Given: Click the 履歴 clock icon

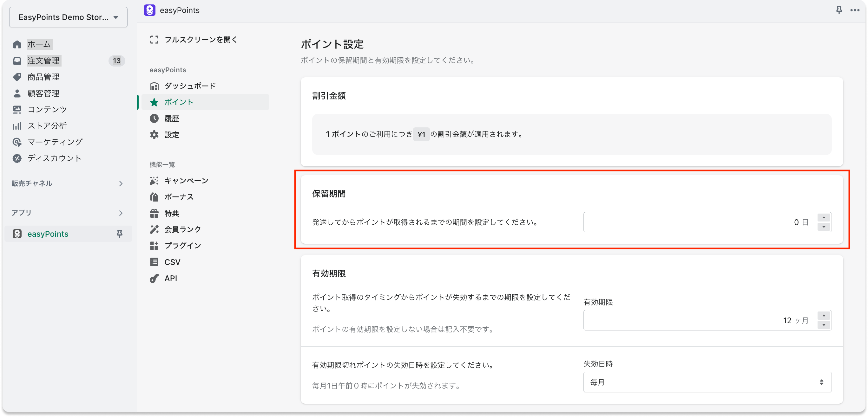Looking at the screenshot, I should click(154, 119).
